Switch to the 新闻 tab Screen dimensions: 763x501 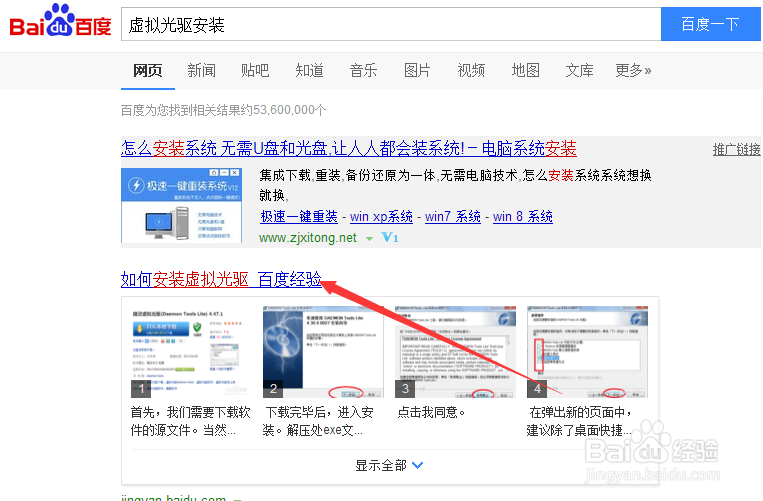[x=201, y=71]
